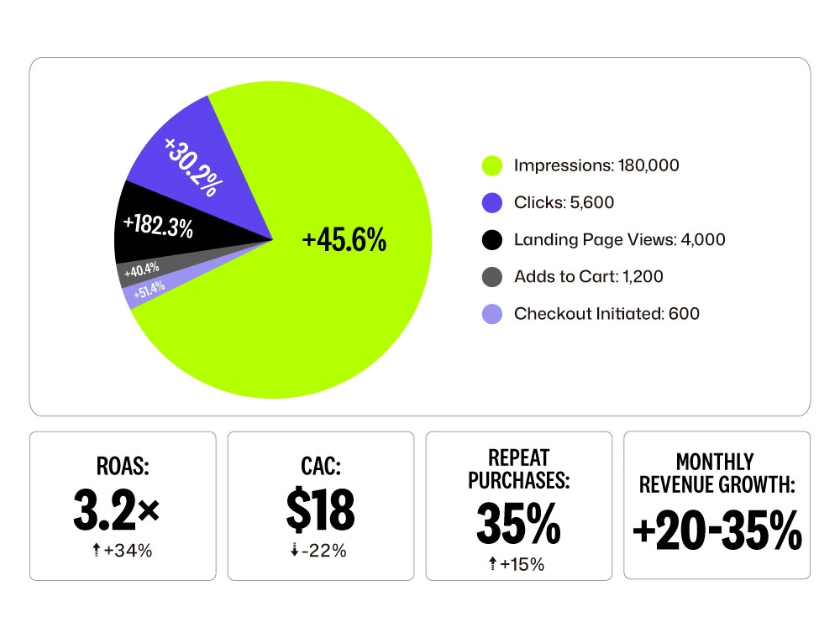
Task: Click the Checkout Initiated: 600 legend label
Action: (606, 314)
